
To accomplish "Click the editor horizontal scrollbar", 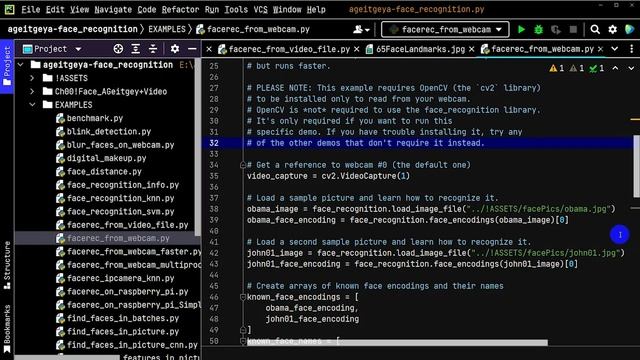I will point(397,343).
